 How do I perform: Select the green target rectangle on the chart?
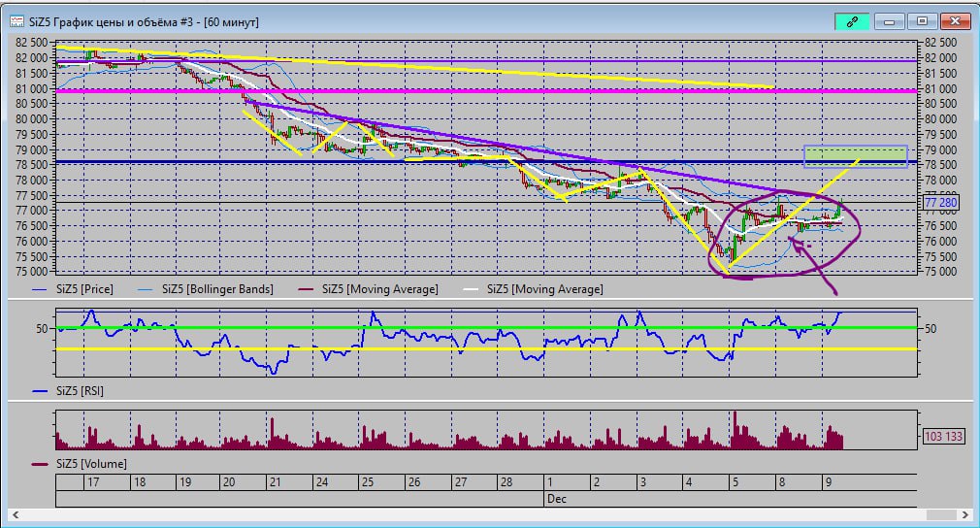(855, 156)
